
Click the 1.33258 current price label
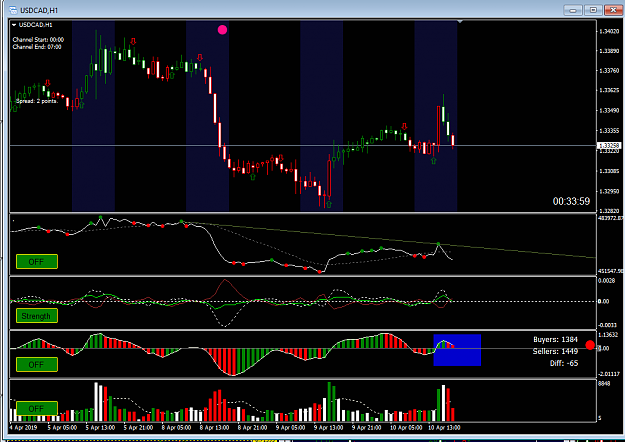(609, 146)
